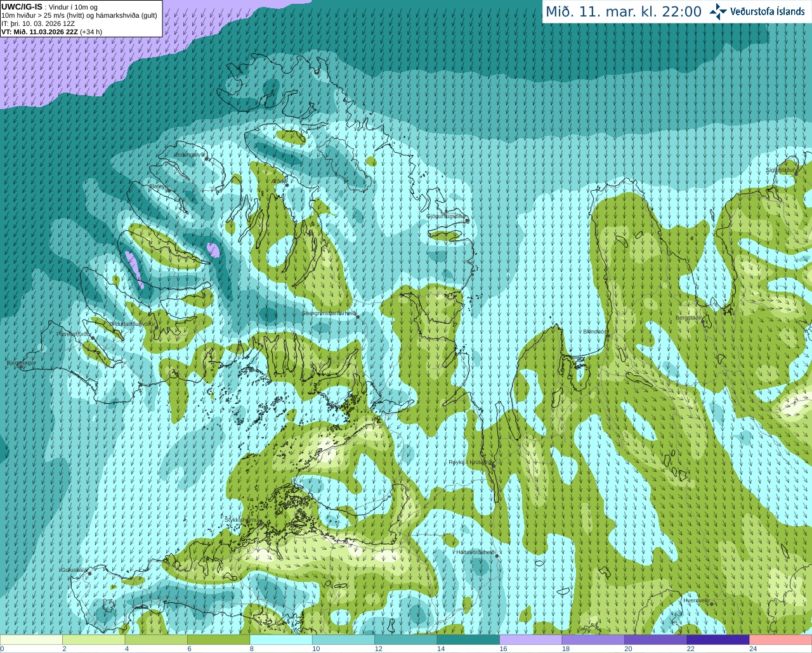Pick the light green 2–4 m/s legend swatch

coord(94,640)
